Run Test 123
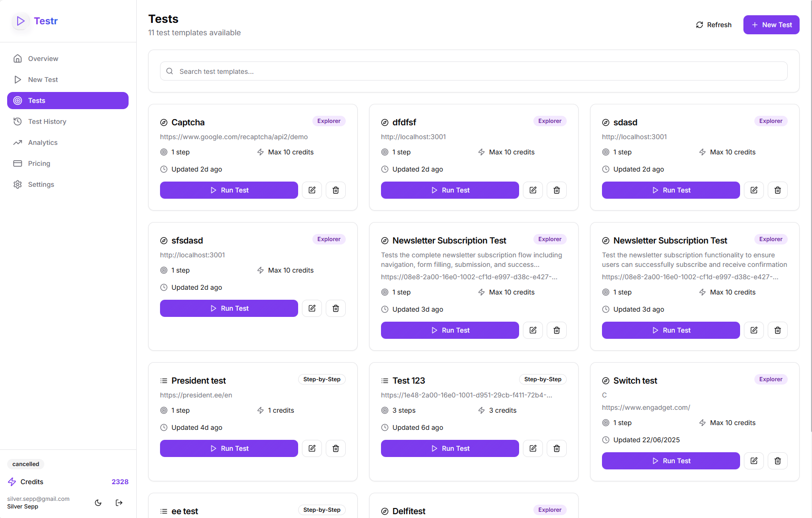Image resolution: width=812 pixels, height=518 pixels. point(450,448)
